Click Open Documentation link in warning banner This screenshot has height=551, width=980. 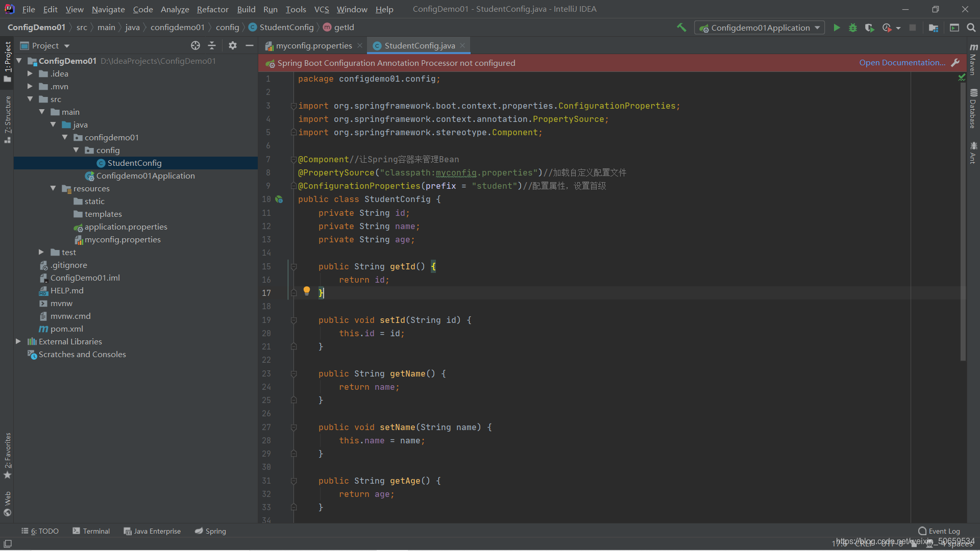pyautogui.click(x=902, y=63)
